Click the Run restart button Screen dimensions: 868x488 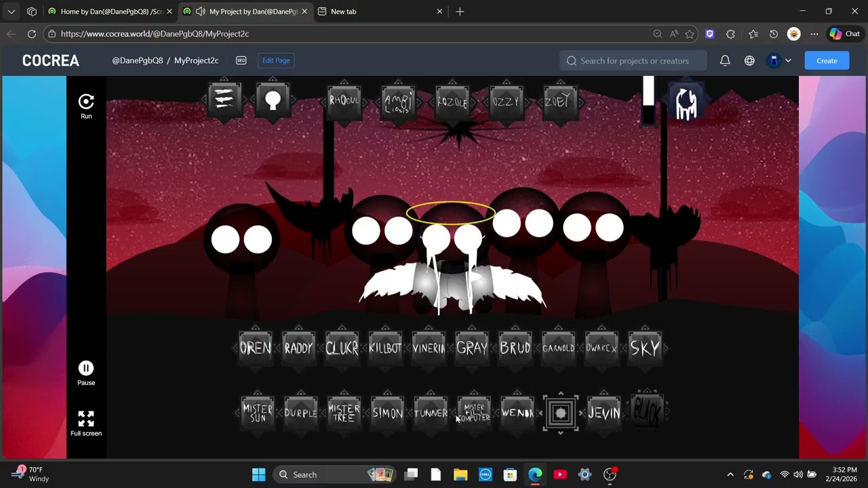pyautogui.click(x=86, y=106)
